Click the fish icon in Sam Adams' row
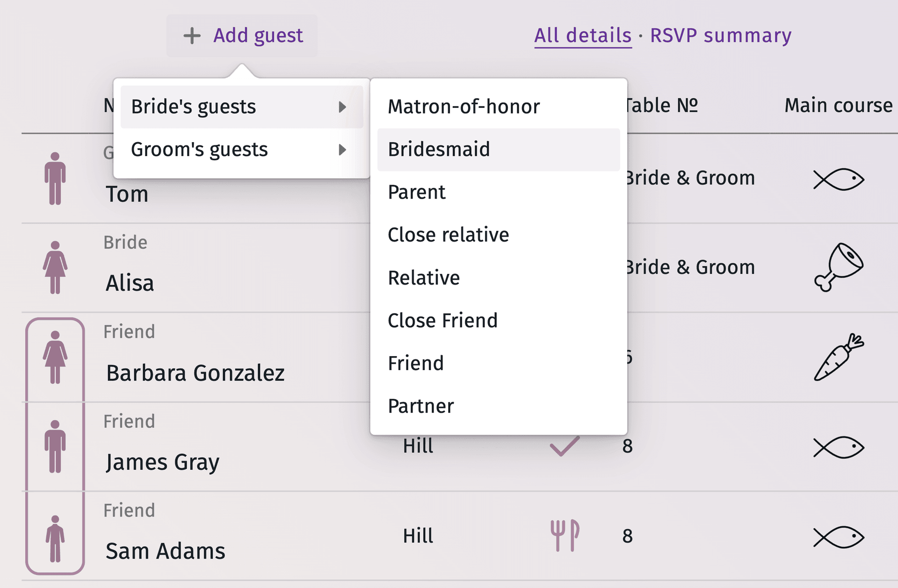This screenshot has height=588, width=898. pos(840,536)
